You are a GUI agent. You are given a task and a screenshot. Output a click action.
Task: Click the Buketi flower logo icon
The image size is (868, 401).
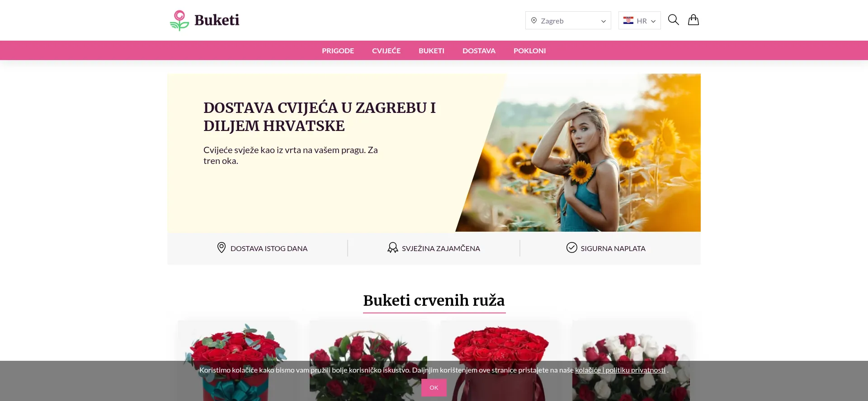(x=179, y=20)
